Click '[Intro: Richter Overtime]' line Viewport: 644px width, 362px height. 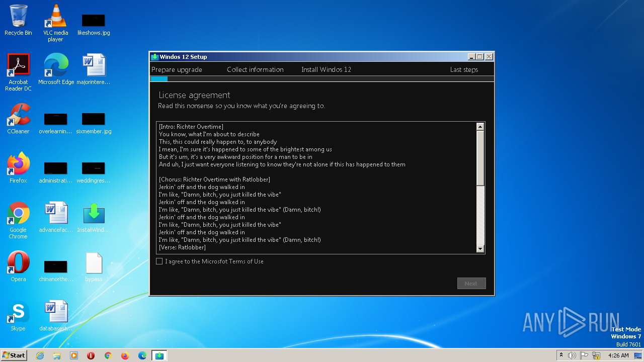(x=191, y=127)
